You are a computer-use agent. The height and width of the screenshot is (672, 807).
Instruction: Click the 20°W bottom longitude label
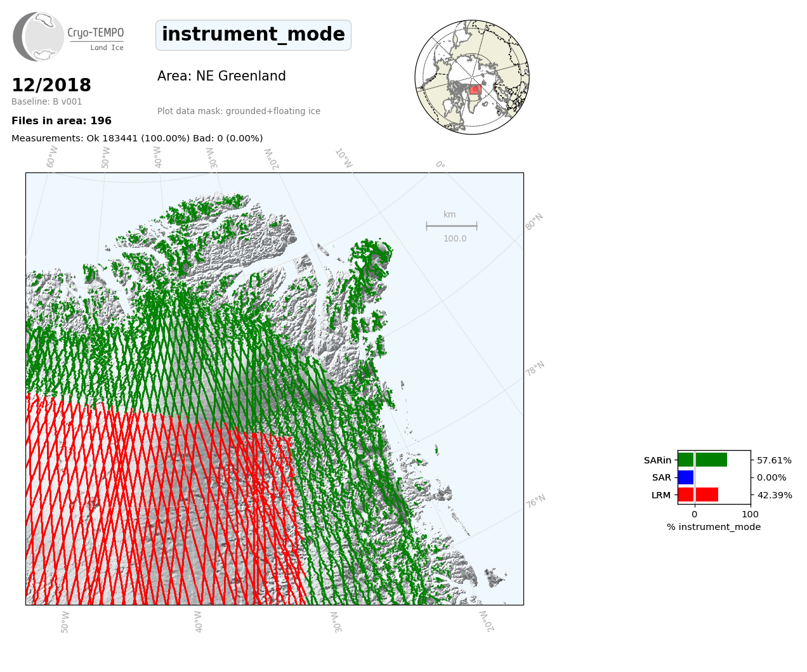(x=486, y=621)
